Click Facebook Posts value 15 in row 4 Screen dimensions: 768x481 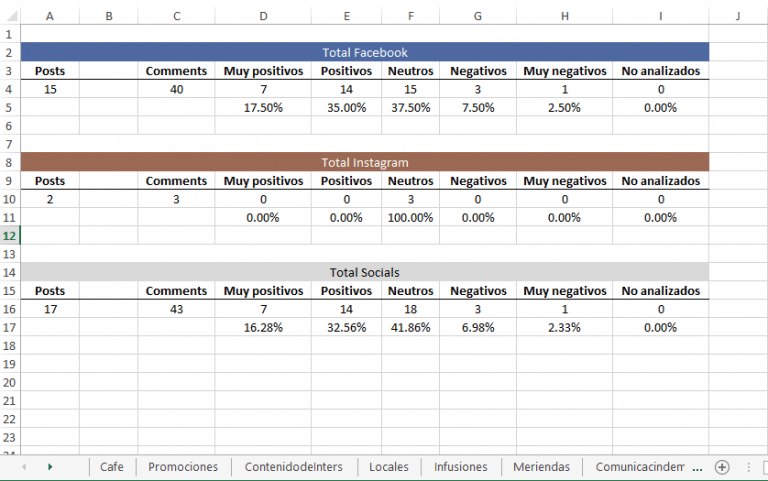click(x=50, y=89)
